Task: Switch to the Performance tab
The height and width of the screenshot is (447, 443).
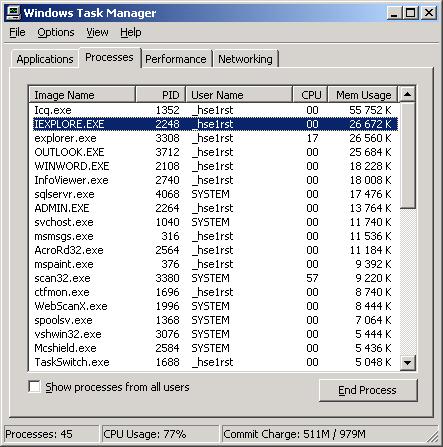Action: (x=176, y=59)
